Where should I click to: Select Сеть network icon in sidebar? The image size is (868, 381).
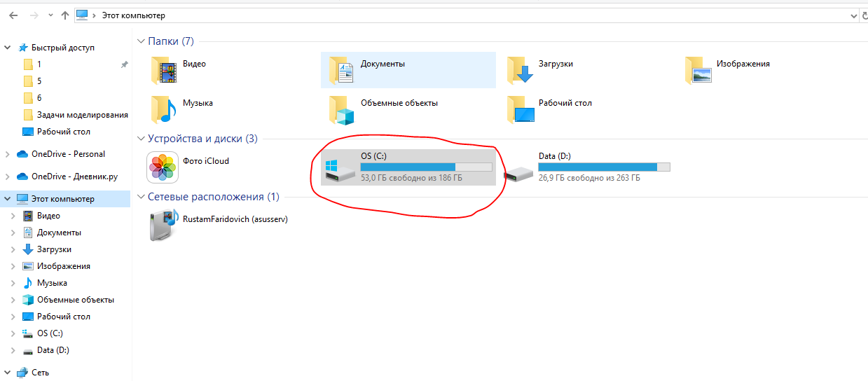pyautogui.click(x=22, y=373)
